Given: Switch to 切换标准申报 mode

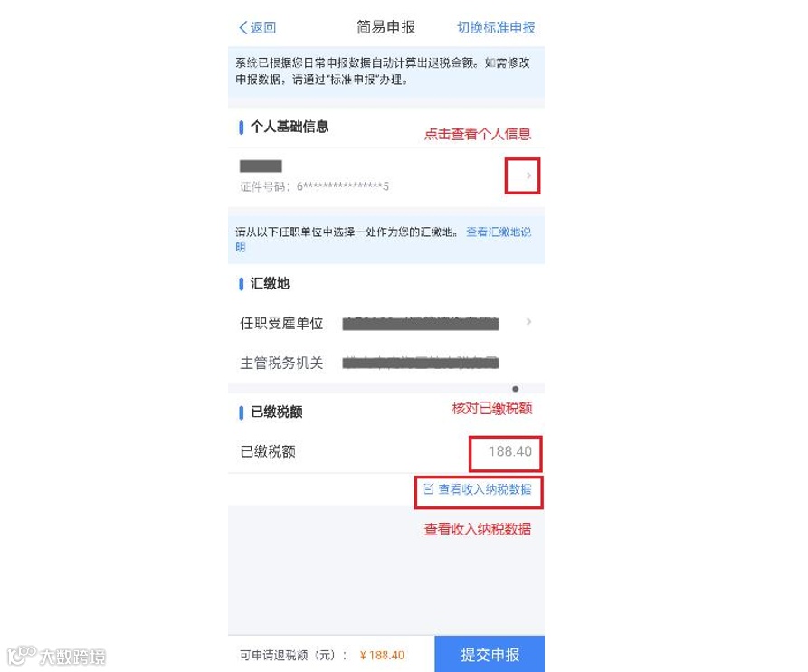Looking at the screenshot, I should (496, 27).
